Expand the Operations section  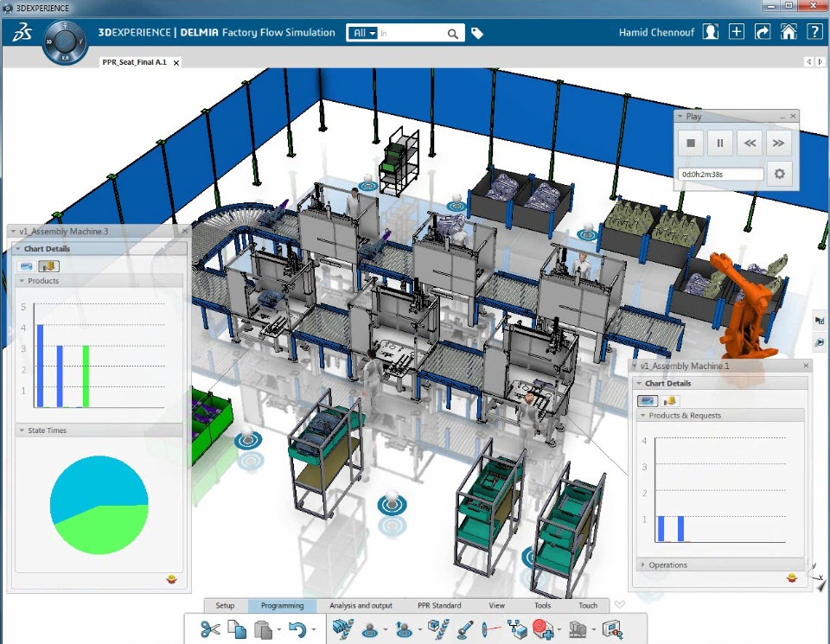(642, 564)
